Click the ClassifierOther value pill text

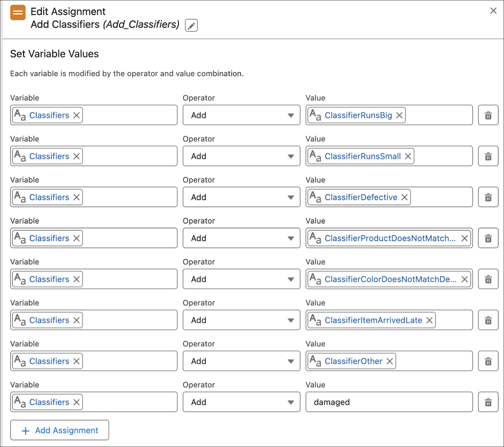(x=353, y=361)
